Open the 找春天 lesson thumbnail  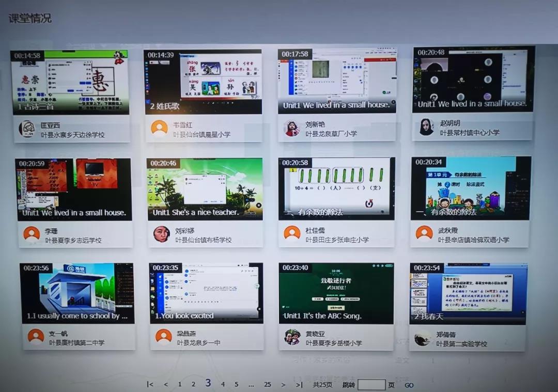[x=468, y=293]
